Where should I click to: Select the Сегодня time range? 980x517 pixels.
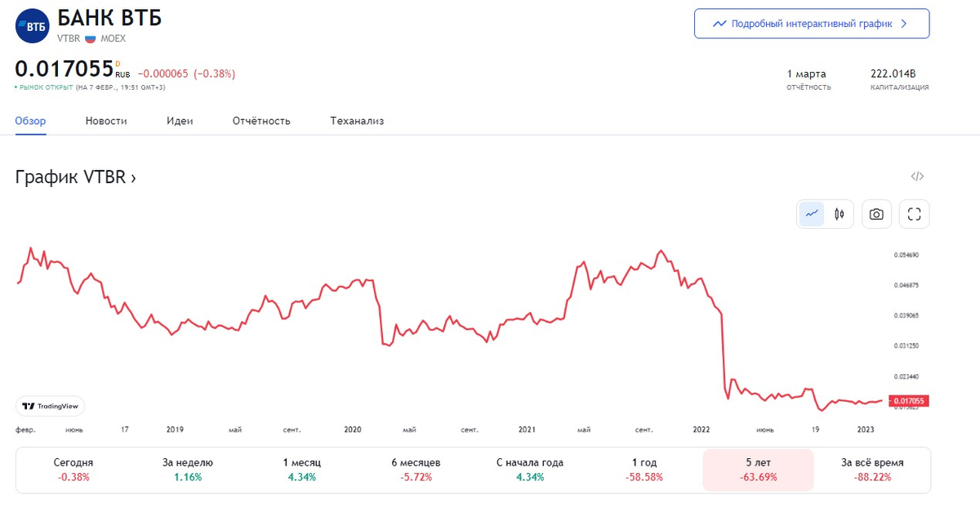(x=73, y=470)
